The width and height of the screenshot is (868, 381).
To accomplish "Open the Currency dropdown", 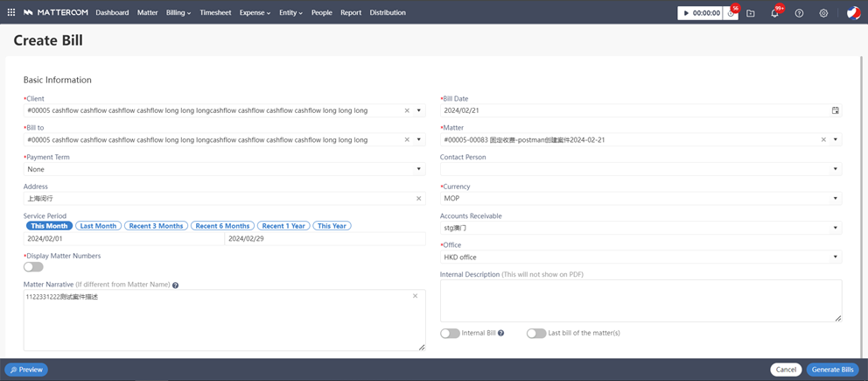I will click(x=835, y=199).
